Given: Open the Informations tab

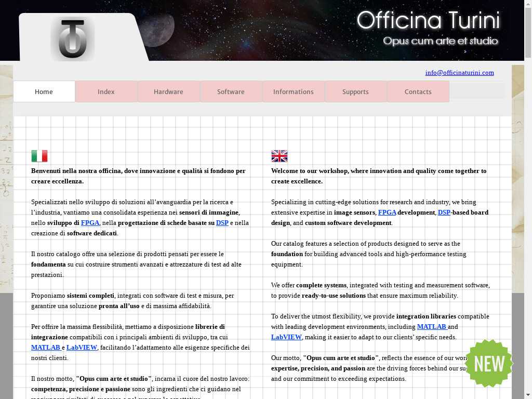Looking at the screenshot, I should (293, 92).
